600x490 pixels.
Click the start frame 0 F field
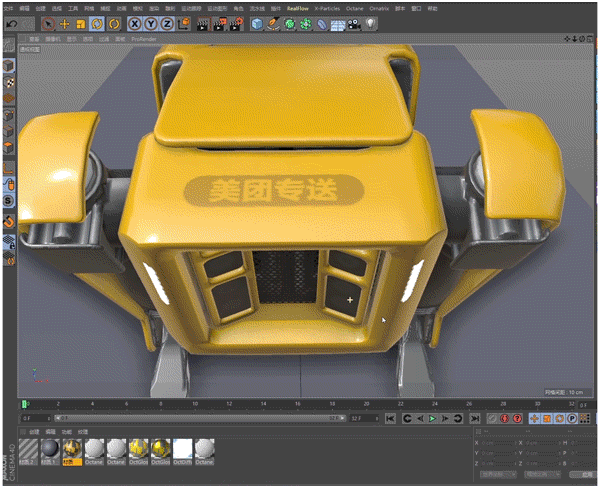(36, 418)
